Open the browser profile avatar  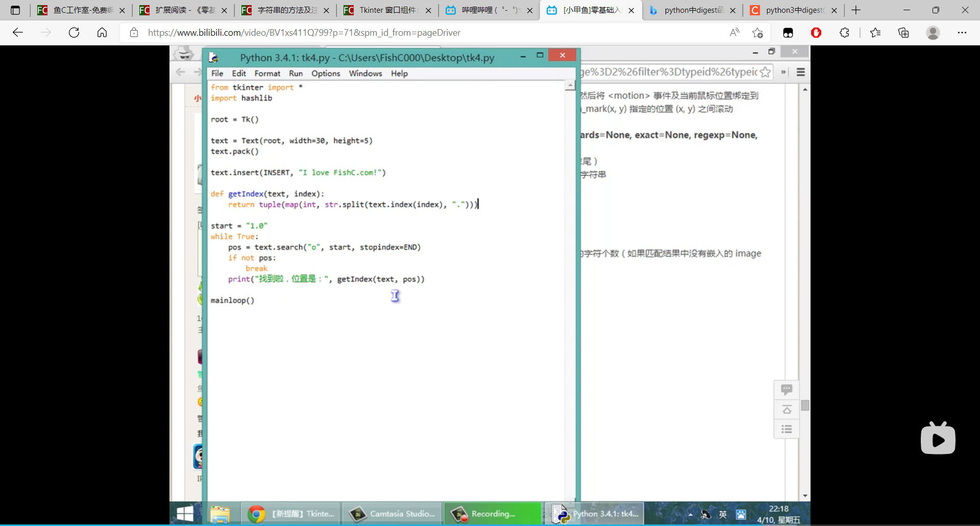pos(933,33)
